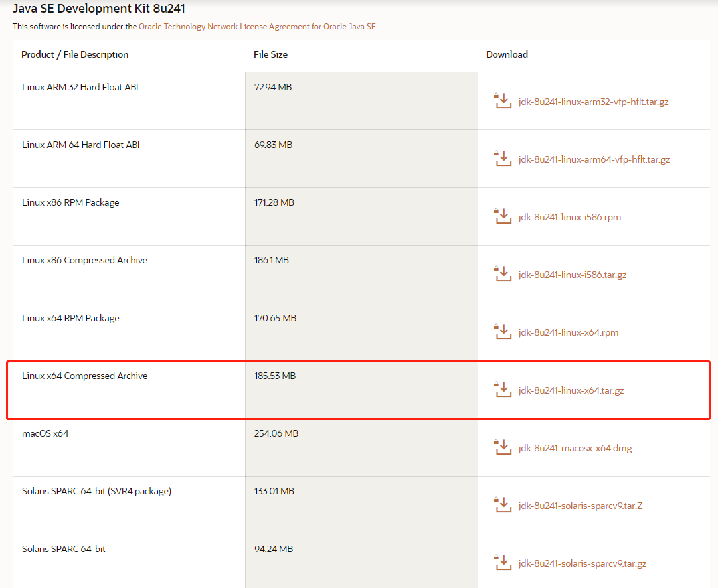Viewport: 718px width, 588px height.
Task: Click 'Java SE Development Kit 8u241' heading
Action: point(99,9)
